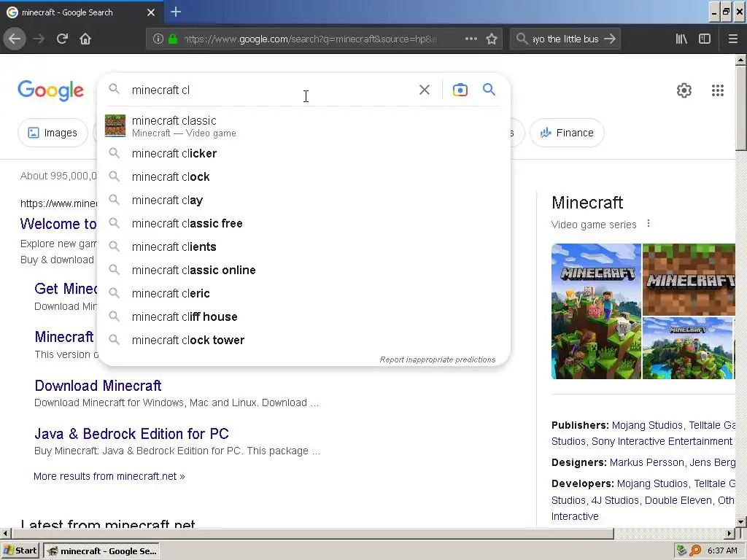This screenshot has width=747, height=560.
Task: Select the minecraft clock suggestion
Action: 303,176
